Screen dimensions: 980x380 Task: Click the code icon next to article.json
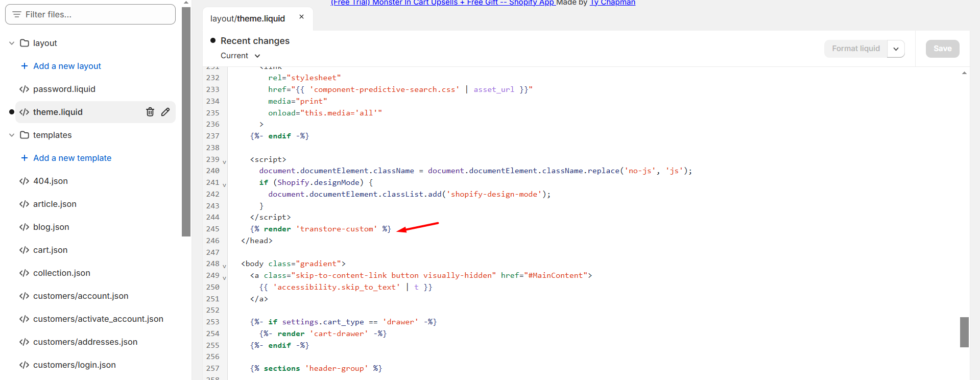point(24,204)
